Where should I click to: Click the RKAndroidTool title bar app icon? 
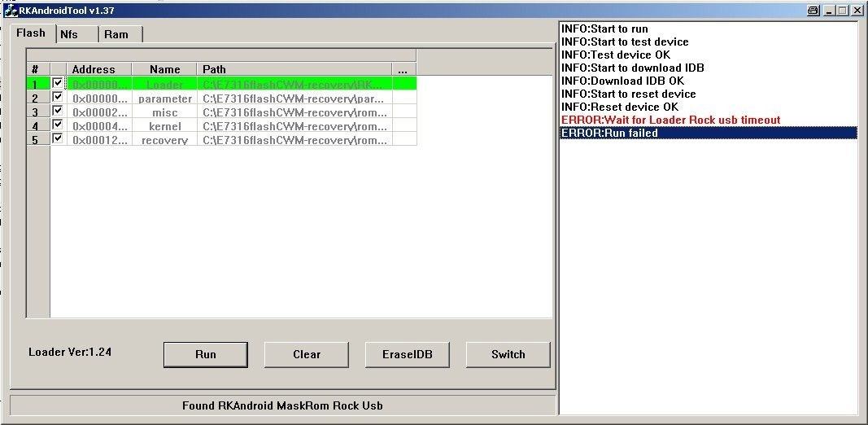coord(11,10)
